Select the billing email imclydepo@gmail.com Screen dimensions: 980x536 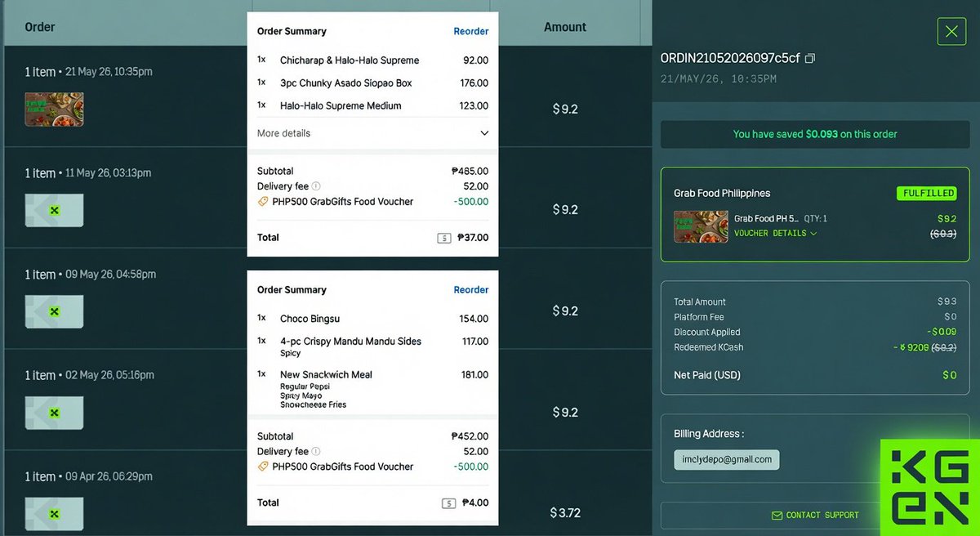click(727, 459)
